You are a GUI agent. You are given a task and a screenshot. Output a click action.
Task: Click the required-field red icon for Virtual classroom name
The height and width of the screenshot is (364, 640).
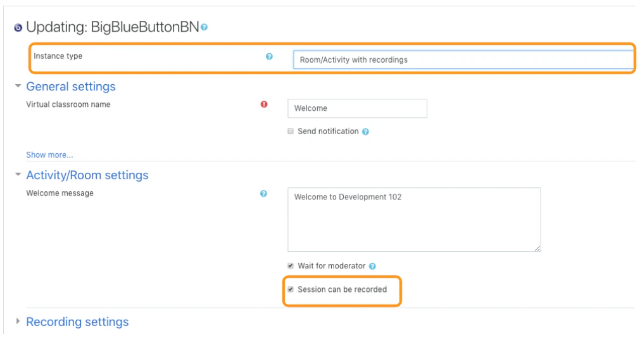264,104
